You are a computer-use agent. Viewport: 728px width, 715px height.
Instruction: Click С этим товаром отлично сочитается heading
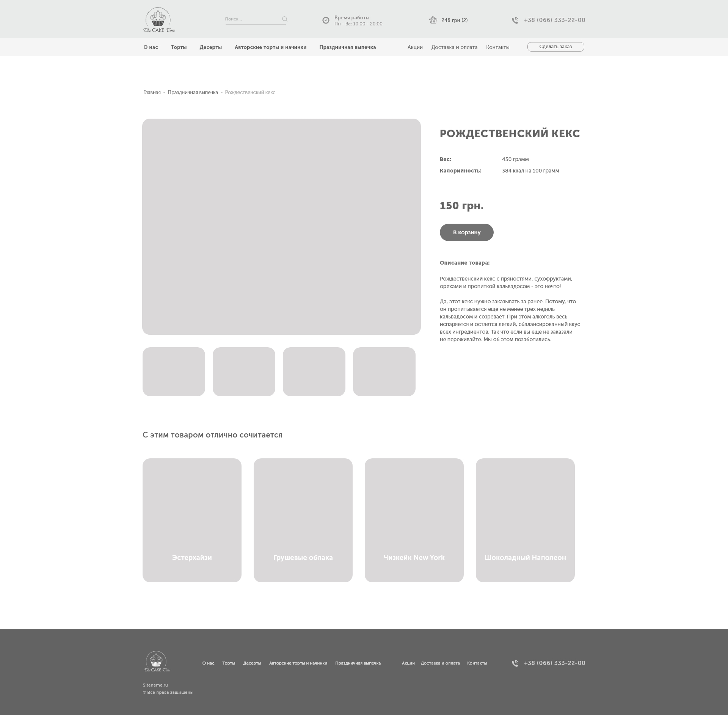pyautogui.click(x=212, y=435)
